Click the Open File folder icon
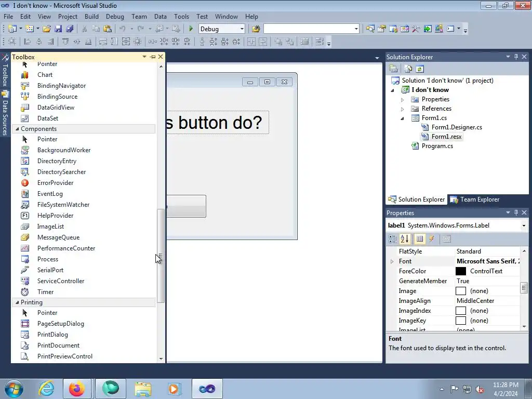The image size is (532, 399). click(47, 29)
